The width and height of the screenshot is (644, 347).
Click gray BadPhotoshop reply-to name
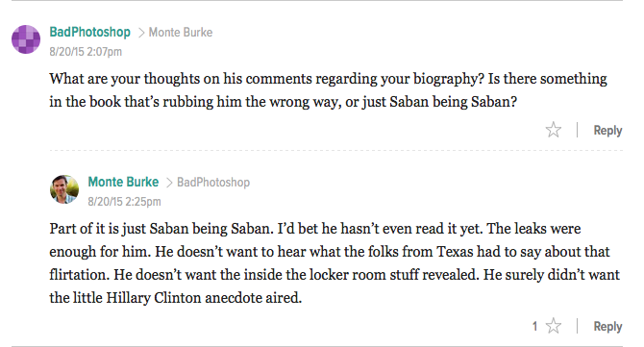click(x=213, y=183)
